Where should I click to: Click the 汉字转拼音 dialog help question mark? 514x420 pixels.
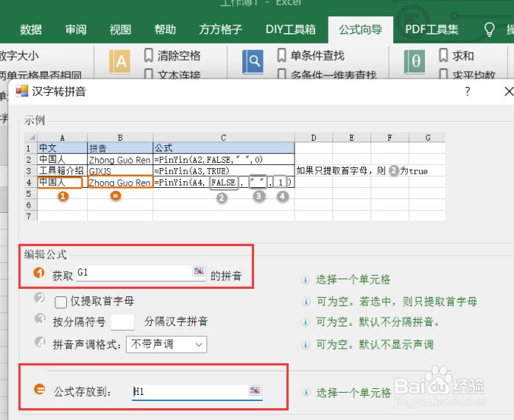pos(468,91)
